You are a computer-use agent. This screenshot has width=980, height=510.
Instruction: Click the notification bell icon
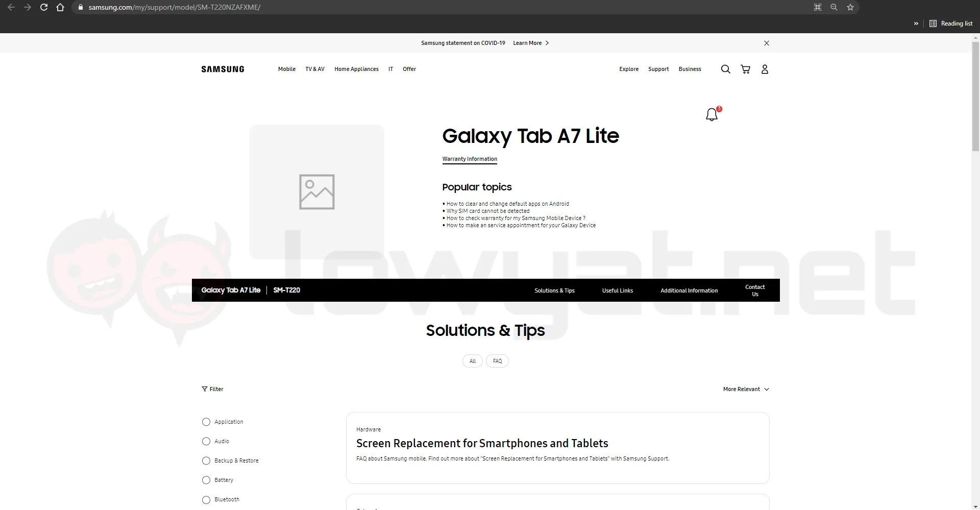712,114
